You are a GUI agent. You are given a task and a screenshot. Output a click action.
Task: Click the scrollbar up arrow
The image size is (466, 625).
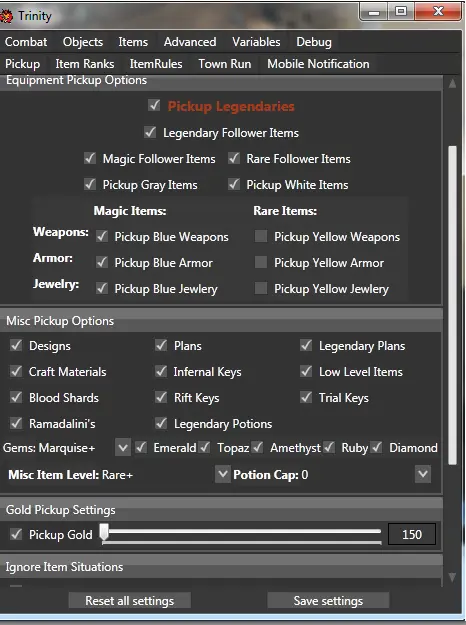[x=452, y=84]
